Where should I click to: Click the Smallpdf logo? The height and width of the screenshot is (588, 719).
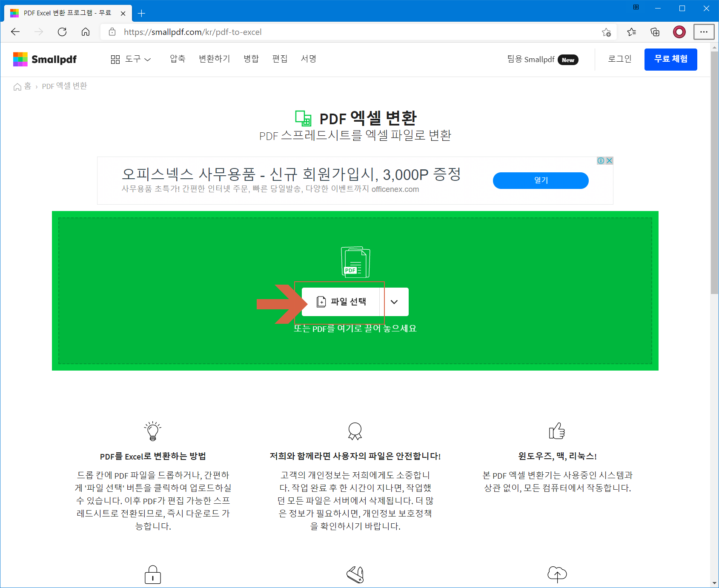(45, 59)
